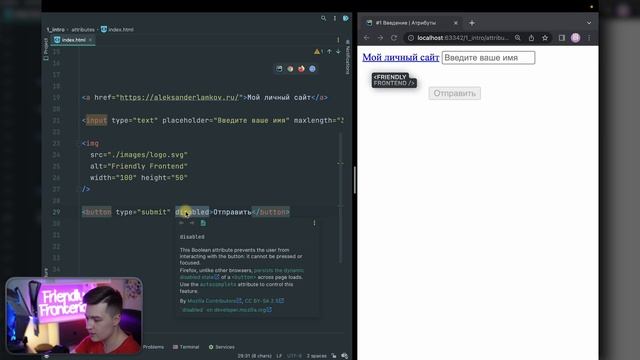Open page in Chrome from editor popup
The width and height of the screenshot is (640, 360).
tap(290, 69)
